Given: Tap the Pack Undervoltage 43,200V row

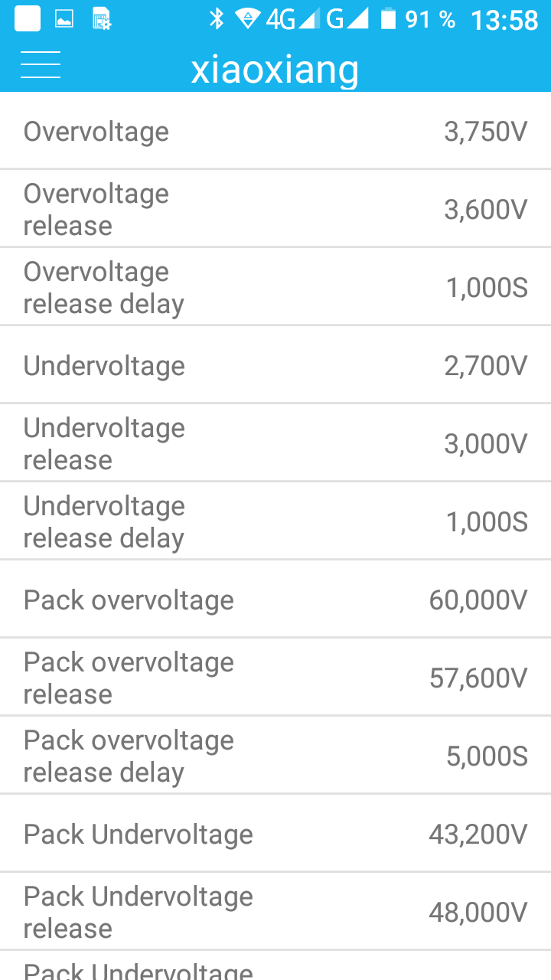Looking at the screenshot, I should coord(275,834).
